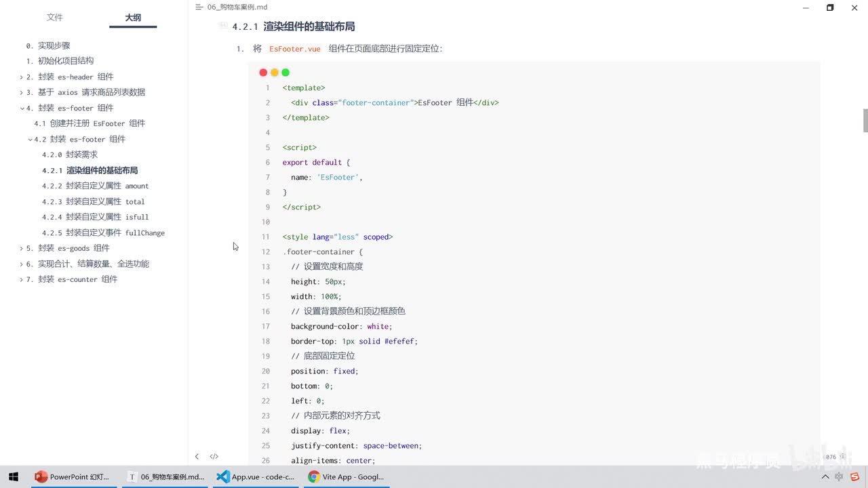The height and width of the screenshot is (488, 868).
Task: Restore down the Typora window
Action: pos(830,7)
